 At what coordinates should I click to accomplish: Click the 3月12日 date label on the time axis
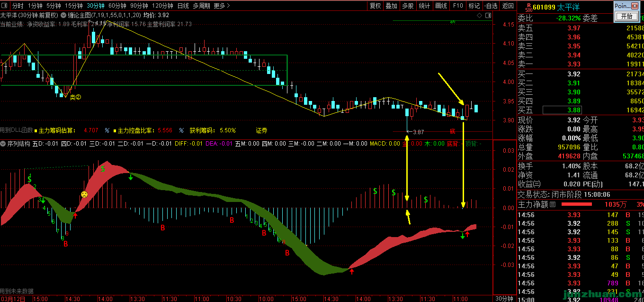click(x=12, y=299)
